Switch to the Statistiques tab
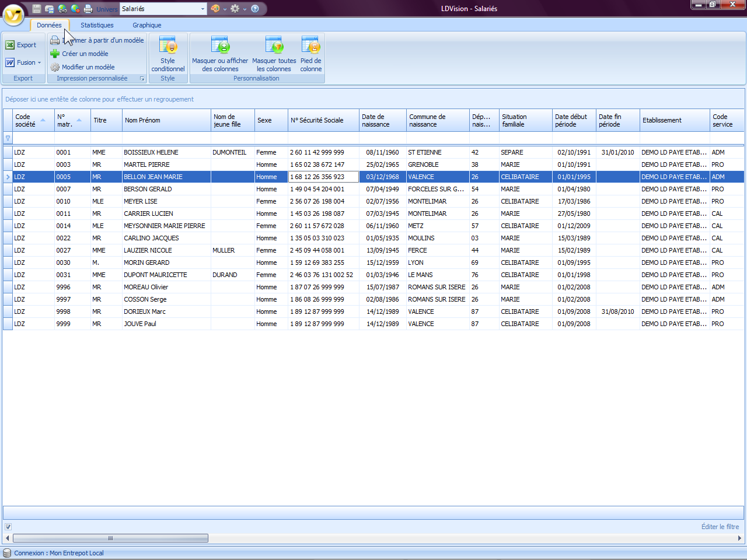The image size is (747, 560). coord(97,25)
